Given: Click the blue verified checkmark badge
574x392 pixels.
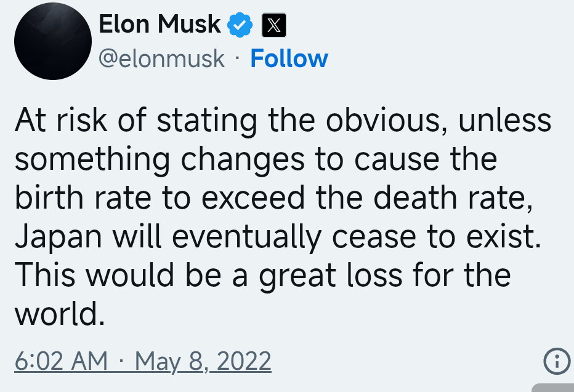Looking at the screenshot, I should pos(240,25).
